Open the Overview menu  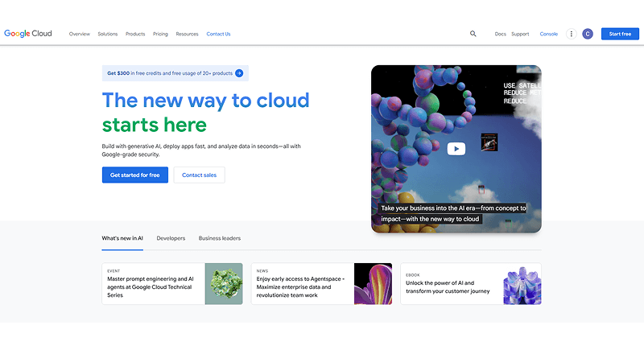tap(79, 34)
